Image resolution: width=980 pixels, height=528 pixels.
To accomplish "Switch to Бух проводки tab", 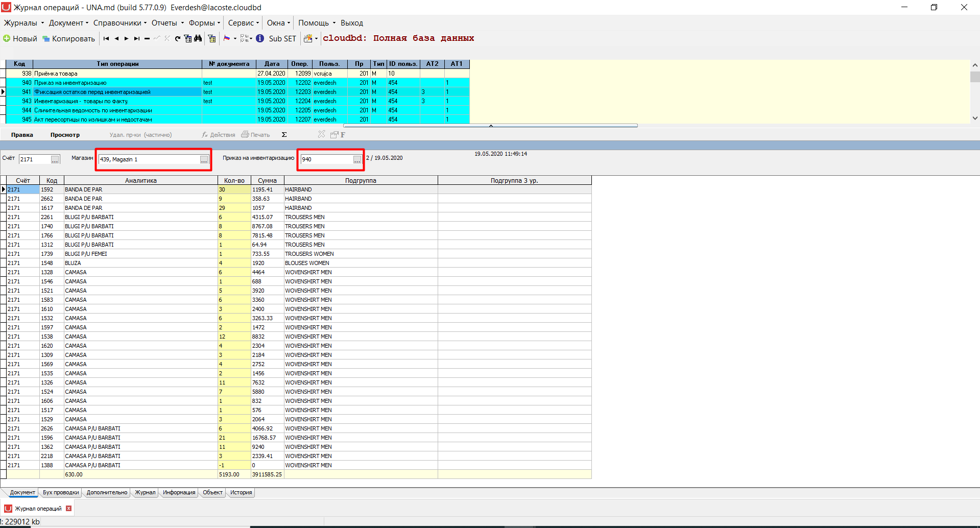I will click(61, 492).
